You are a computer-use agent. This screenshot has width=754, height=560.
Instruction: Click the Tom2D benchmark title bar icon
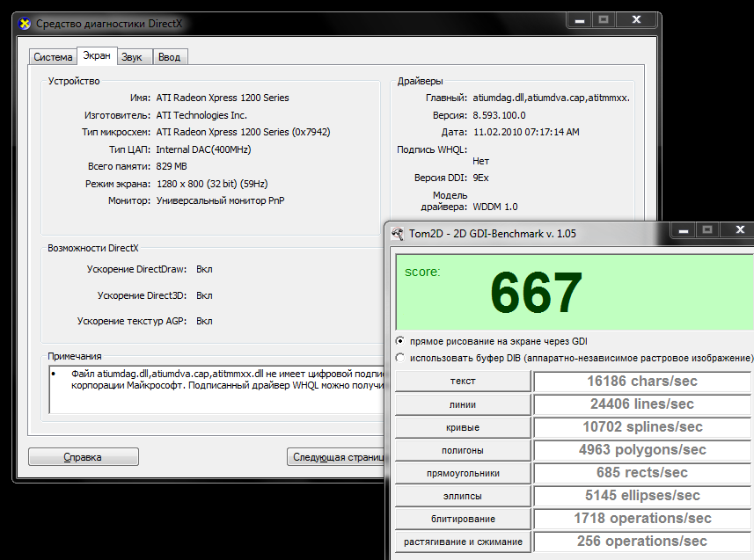click(x=399, y=234)
